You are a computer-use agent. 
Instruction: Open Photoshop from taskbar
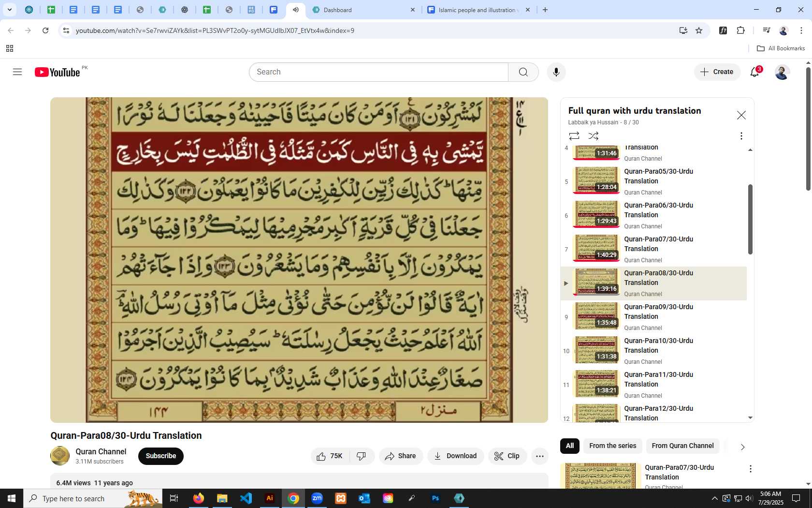point(435,498)
